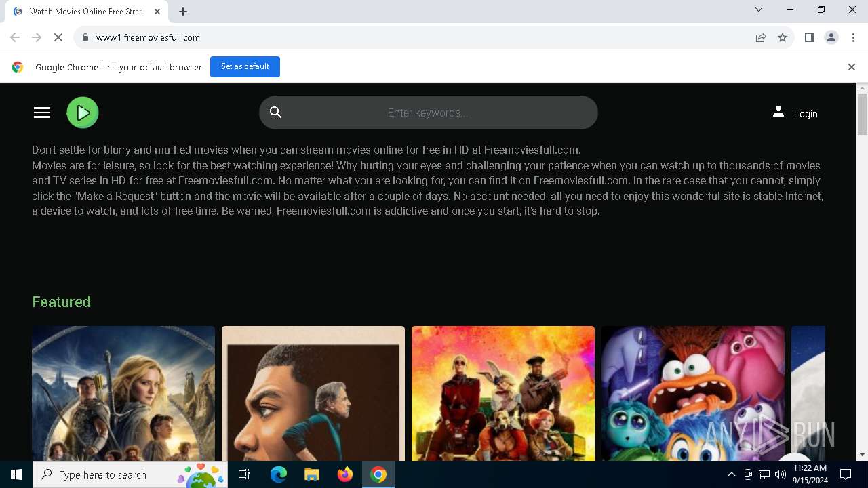Close the Watch Movies Online tab
This screenshot has width=868, height=488.
tap(157, 12)
